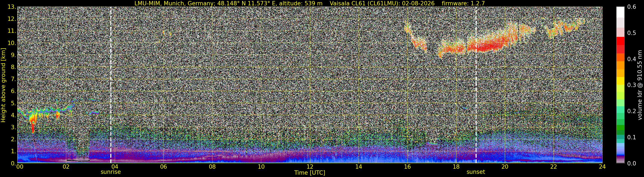Click the colorbar tick label '0.3'
Screen dimensions: 644x177
pos(632,85)
